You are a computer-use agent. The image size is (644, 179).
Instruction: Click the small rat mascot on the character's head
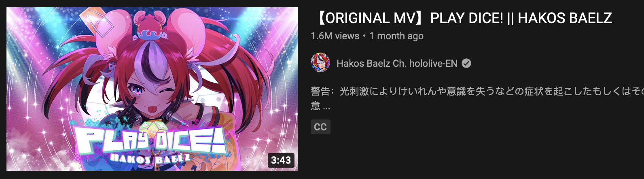pos(147,25)
